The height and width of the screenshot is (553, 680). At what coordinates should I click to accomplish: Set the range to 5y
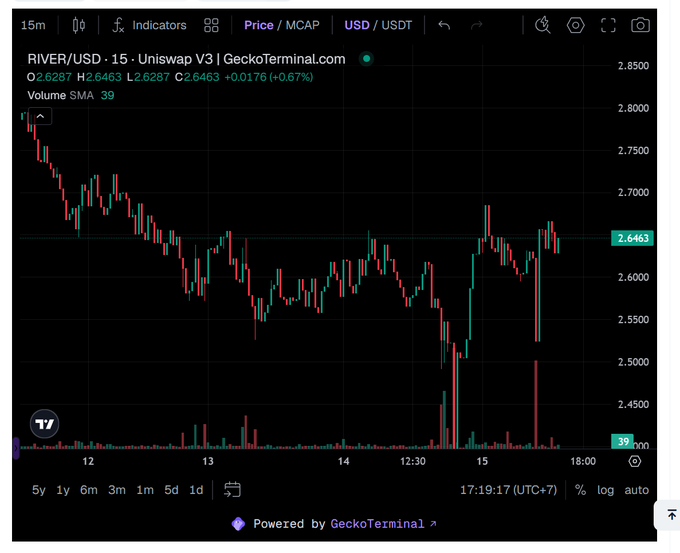[x=39, y=490]
